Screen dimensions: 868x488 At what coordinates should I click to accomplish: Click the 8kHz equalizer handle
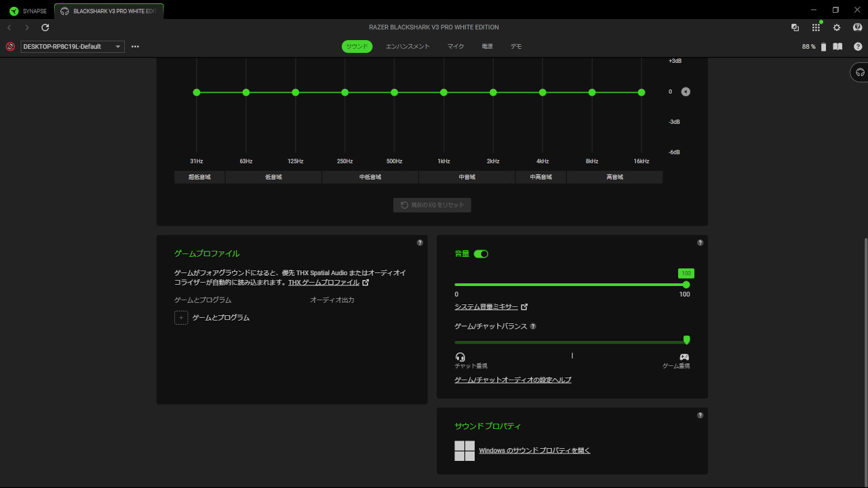pyautogui.click(x=592, y=92)
